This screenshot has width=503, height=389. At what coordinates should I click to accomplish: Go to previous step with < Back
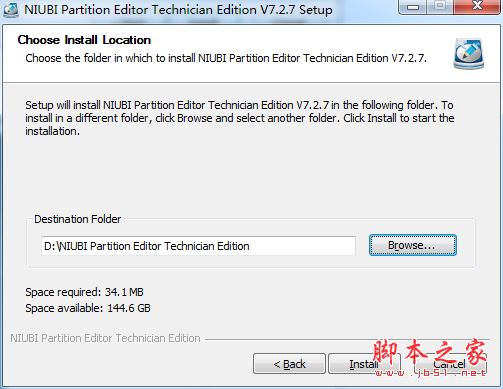pyautogui.click(x=289, y=364)
